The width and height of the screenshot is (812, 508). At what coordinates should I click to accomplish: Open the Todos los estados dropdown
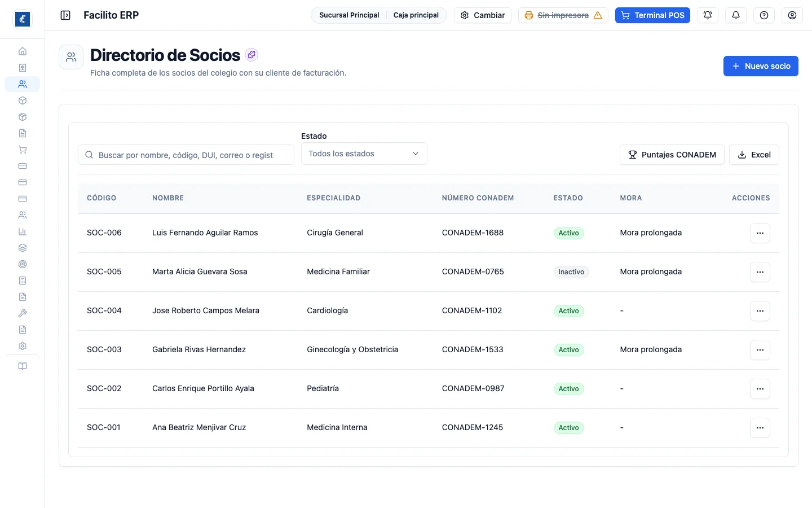pos(364,154)
